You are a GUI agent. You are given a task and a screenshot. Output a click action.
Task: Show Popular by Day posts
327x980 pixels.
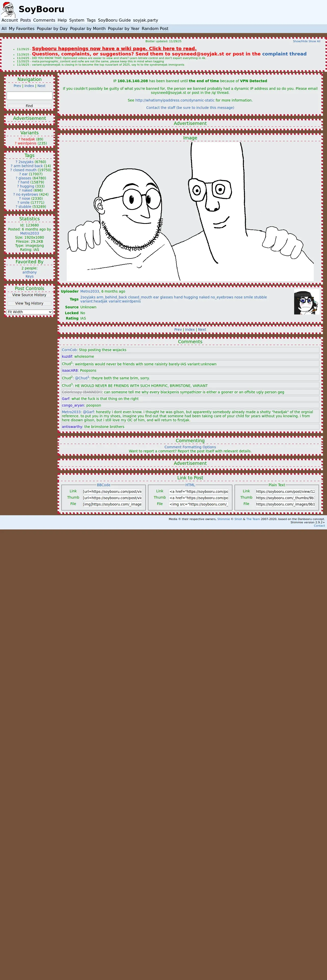click(x=52, y=28)
